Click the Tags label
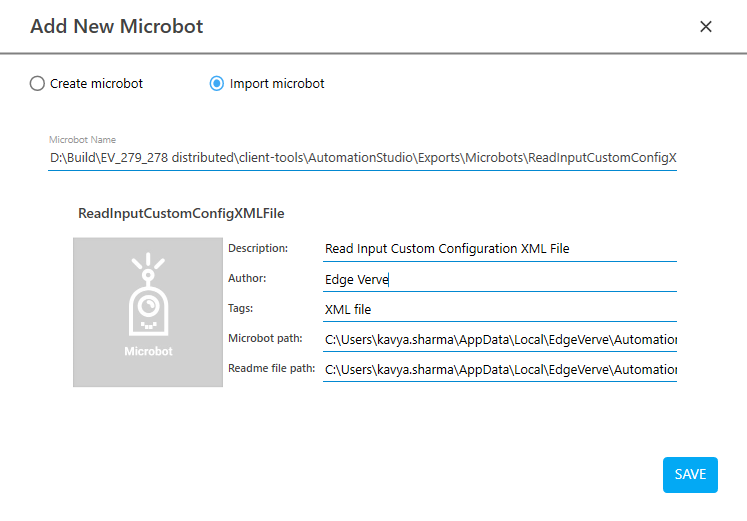Image resolution: width=747 pixels, height=521 pixels. pyautogui.click(x=241, y=309)
